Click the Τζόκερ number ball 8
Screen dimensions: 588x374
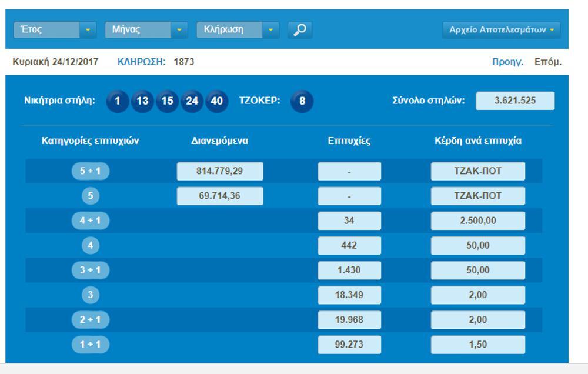[x=302, y=101]
